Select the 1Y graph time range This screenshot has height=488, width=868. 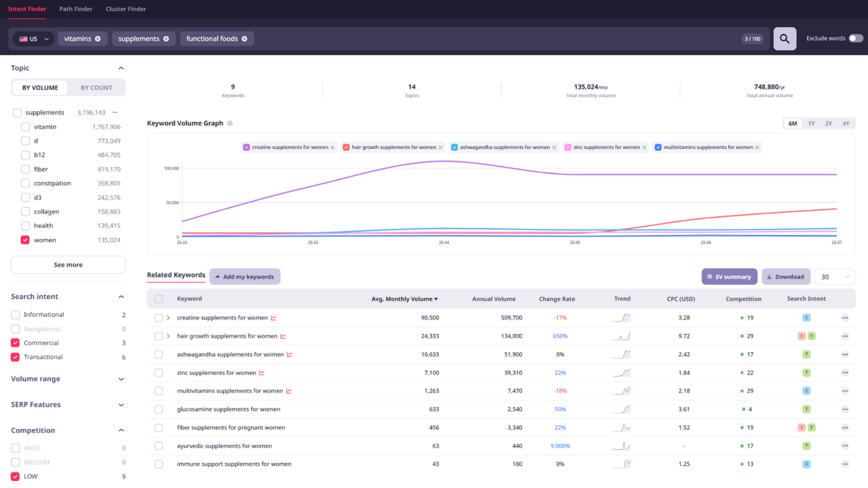click(811, 123)
